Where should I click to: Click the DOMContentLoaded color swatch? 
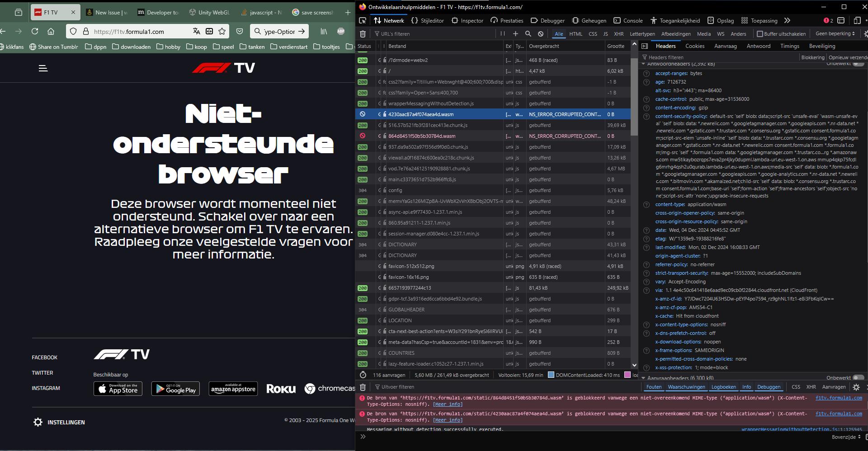point(551,375)
